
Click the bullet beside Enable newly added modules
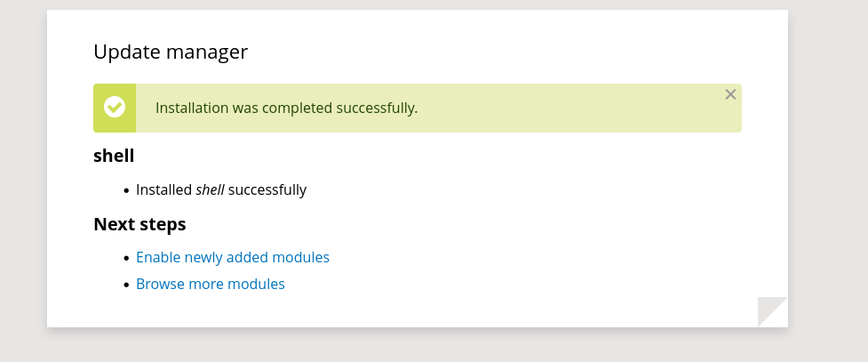(x=127, y=258)
